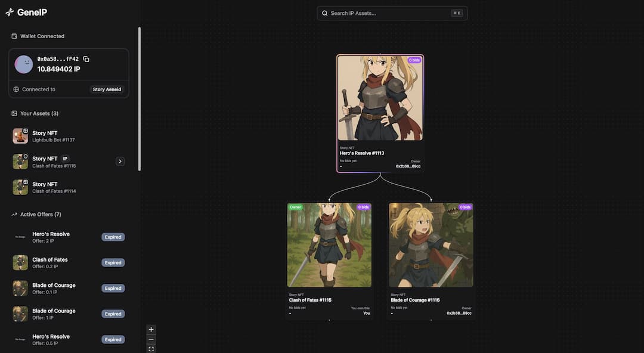Click Expired badge on Blade of Courage 1 IP offer
The image size is (644, 353).
113,314
